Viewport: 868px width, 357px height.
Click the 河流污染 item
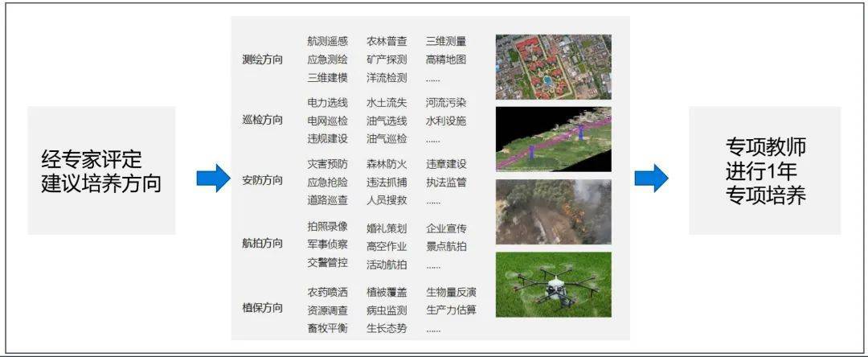tap(446, 102)
